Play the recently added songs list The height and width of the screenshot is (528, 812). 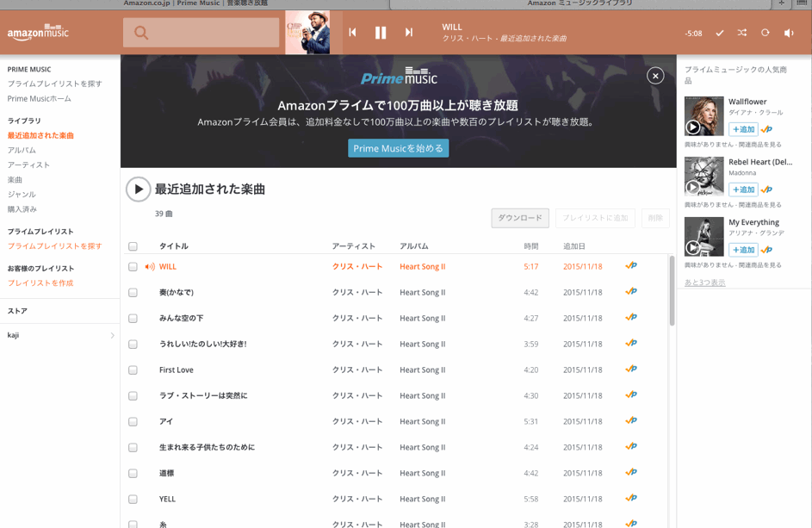[138, 189]
